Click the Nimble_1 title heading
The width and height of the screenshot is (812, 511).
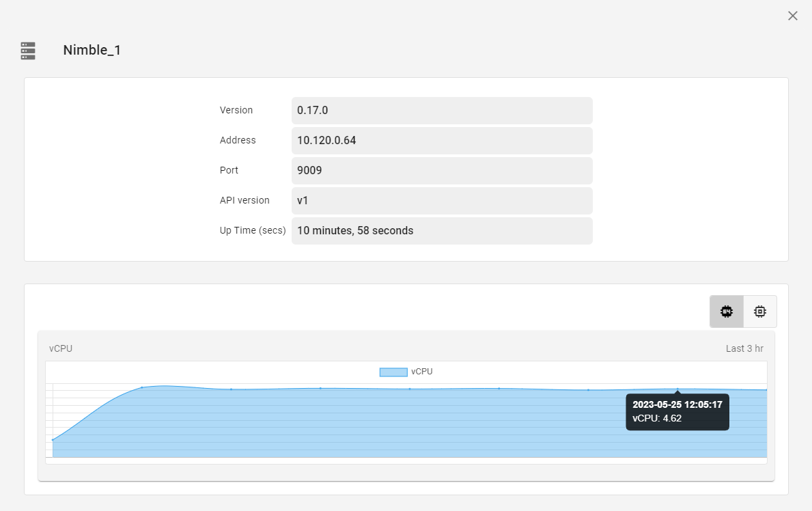click(x=92, y=50)
